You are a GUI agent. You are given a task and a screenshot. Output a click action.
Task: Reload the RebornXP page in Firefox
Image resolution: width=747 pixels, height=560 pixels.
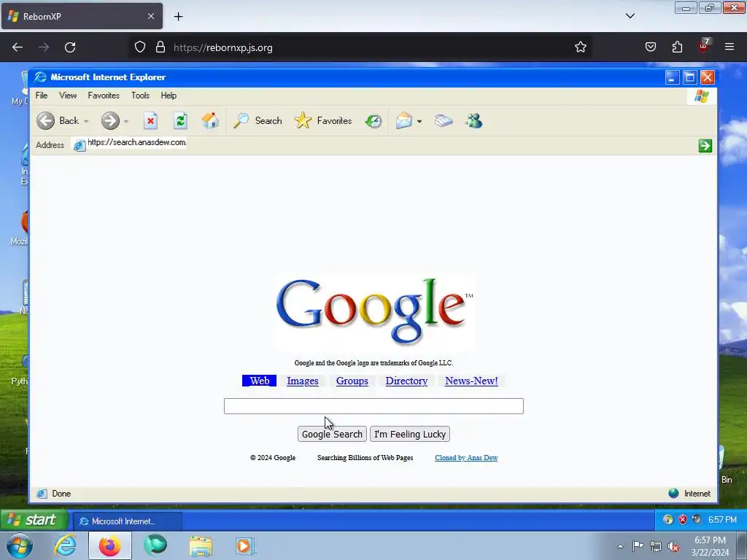pos(70,47)
